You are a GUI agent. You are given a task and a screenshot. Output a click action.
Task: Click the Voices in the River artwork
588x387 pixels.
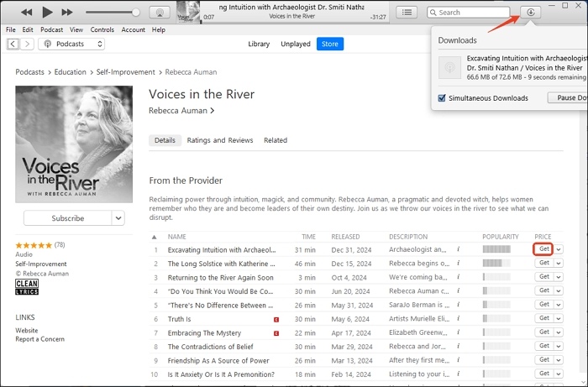(x=74, y=144)
